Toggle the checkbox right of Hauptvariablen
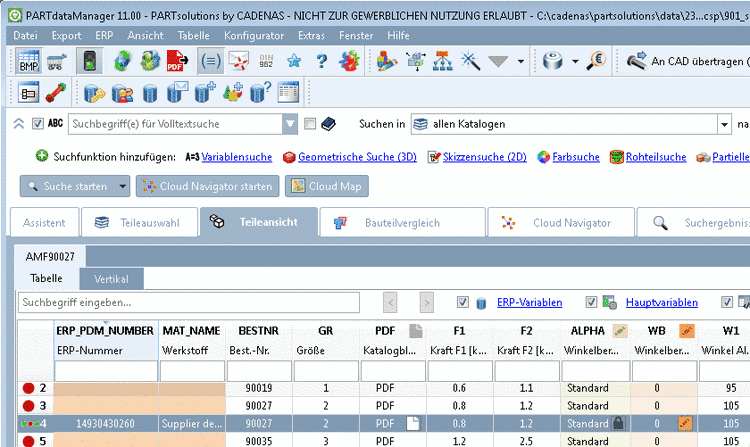Viewport: 750px width, 447px height. [x=727, y=302]
